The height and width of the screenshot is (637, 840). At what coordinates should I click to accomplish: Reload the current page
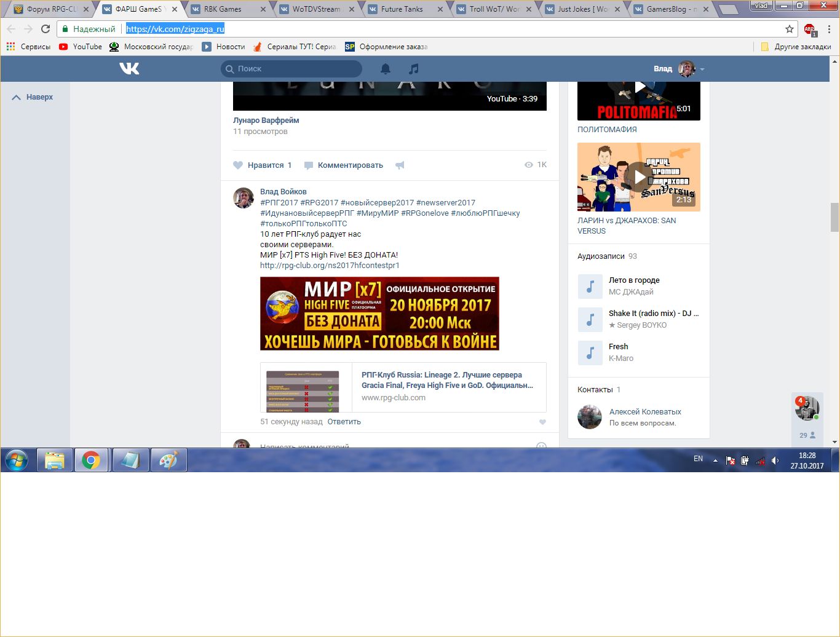pos(46,29)
